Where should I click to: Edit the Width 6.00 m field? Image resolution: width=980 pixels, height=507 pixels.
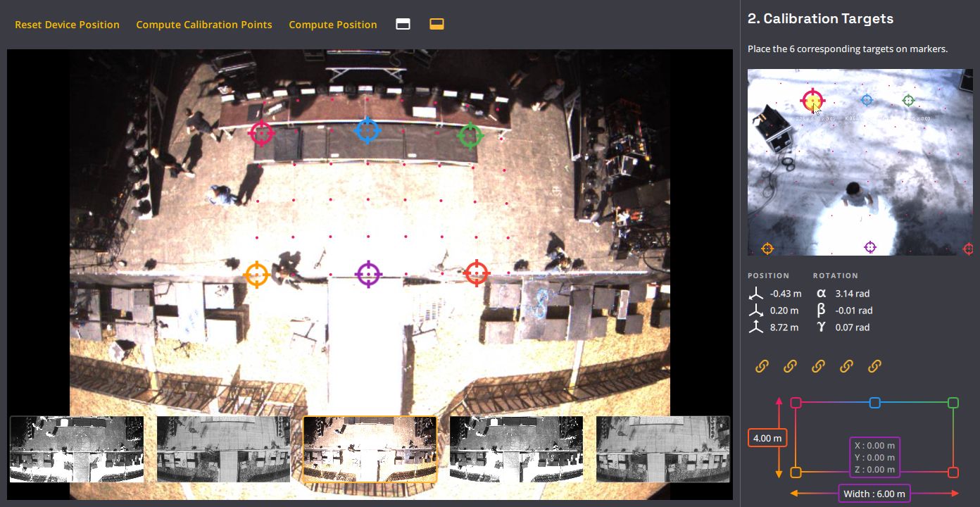874,494
